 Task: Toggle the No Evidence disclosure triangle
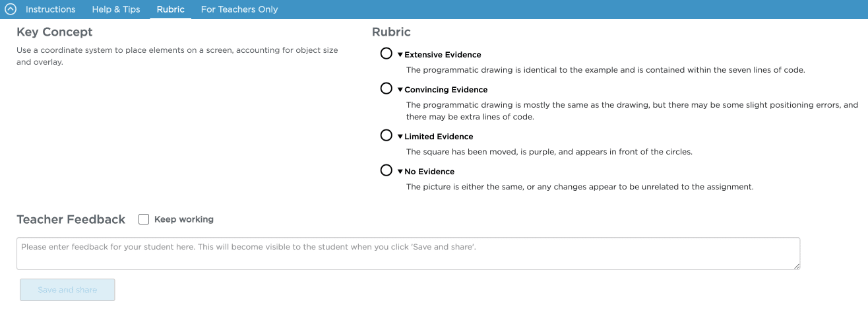[x=400, y=172]
